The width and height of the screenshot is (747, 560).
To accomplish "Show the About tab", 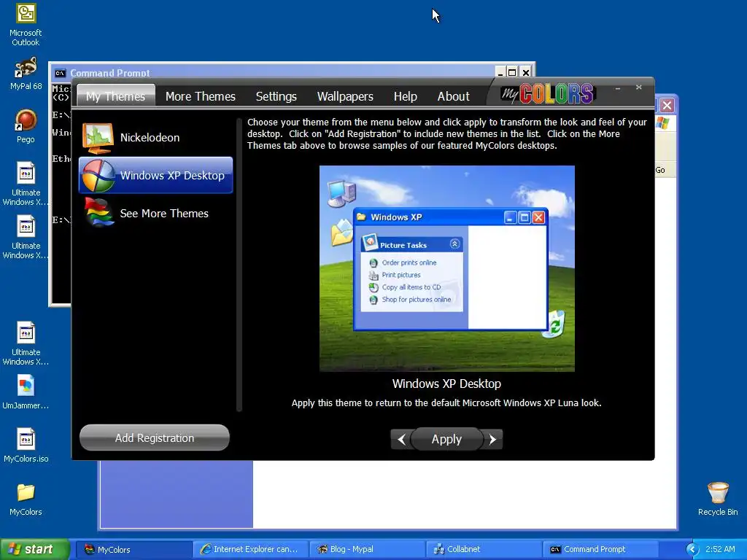I will [453, 96].
